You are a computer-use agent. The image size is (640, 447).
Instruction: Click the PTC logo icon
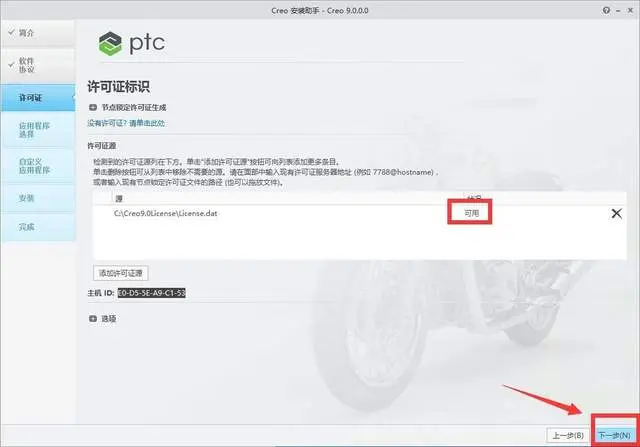pyautogui.click(x=110, y=44)
